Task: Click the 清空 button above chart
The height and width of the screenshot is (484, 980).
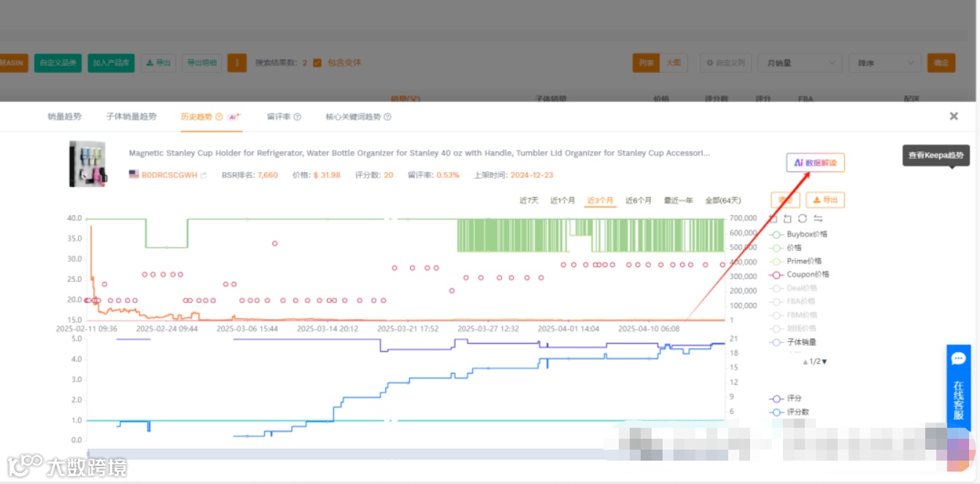Action: (x=785, y=200)
